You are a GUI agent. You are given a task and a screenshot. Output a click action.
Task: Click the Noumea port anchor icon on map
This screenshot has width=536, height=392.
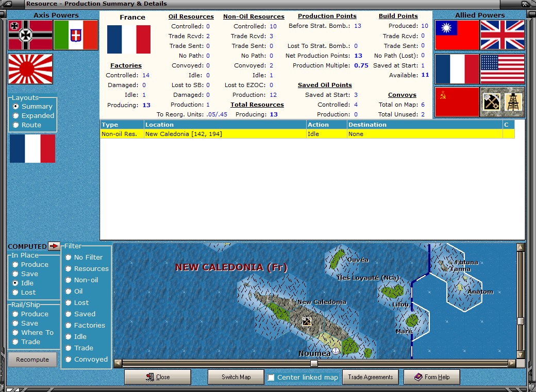click(336, 351)
